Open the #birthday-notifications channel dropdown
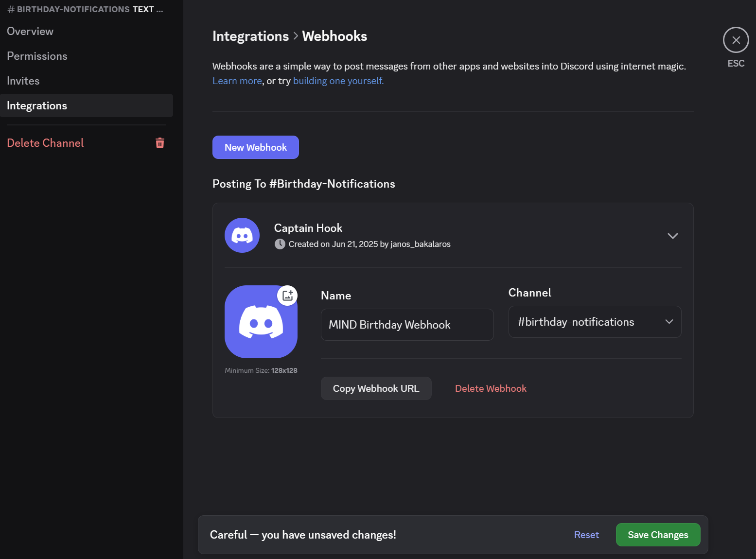The width and height of the screenshot is (756, 559). point(595,322)
